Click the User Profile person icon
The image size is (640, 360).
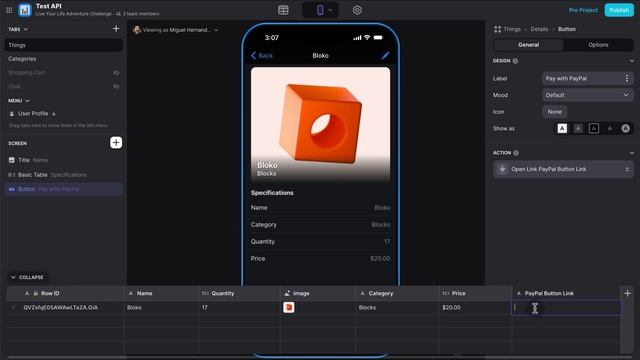(x=11, y=113)
